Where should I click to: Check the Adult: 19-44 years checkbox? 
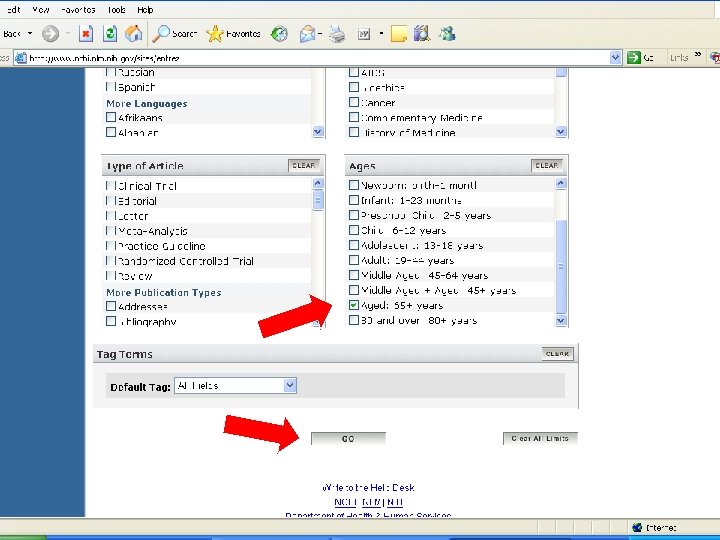click(x=354, y=260)
